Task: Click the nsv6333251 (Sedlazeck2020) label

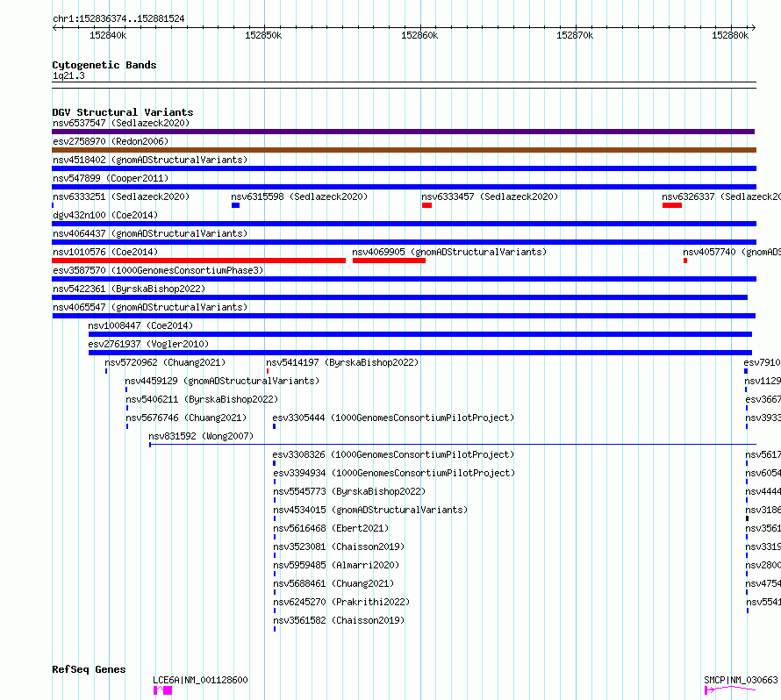Action: tap(121, 196)
